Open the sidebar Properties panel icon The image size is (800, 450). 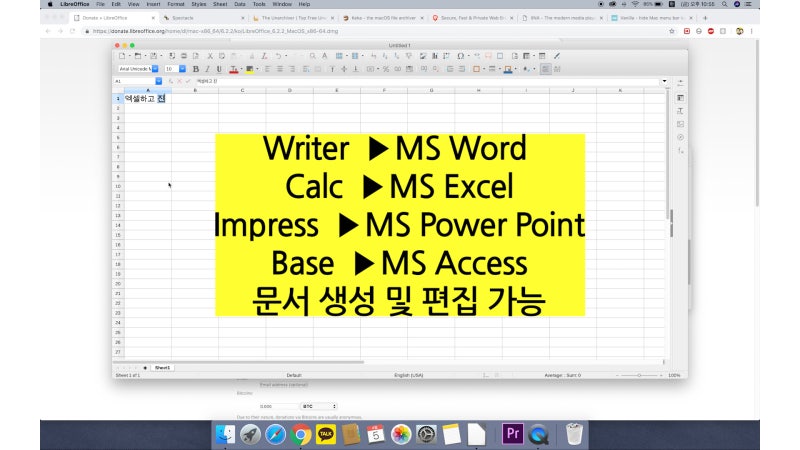[680, 97]
